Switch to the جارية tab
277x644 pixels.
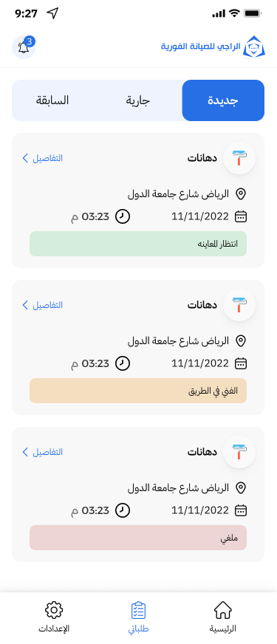pos(138,100)
